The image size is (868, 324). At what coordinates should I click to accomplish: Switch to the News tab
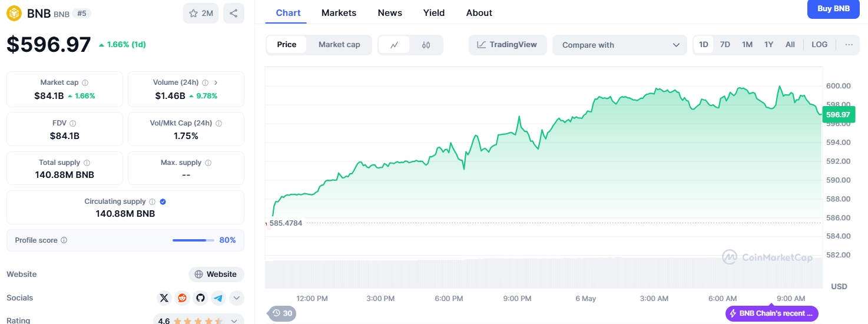point(390,13)
